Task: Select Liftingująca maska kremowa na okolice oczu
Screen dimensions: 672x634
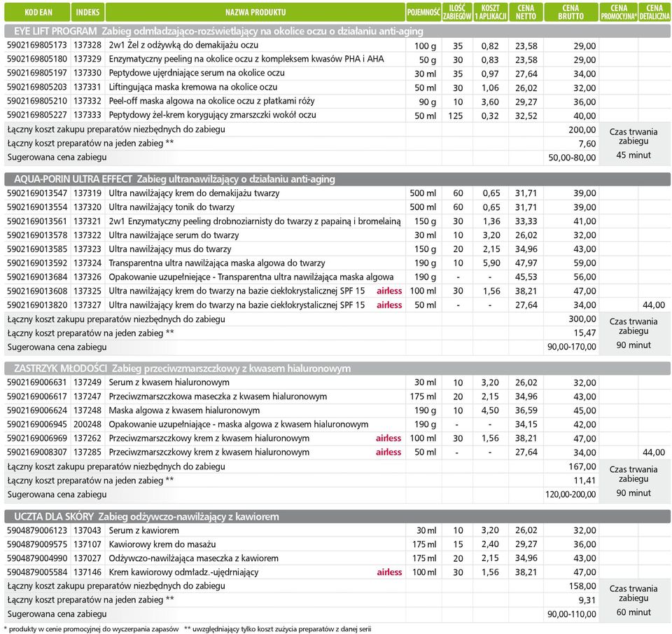Action: tap(193, 87)
